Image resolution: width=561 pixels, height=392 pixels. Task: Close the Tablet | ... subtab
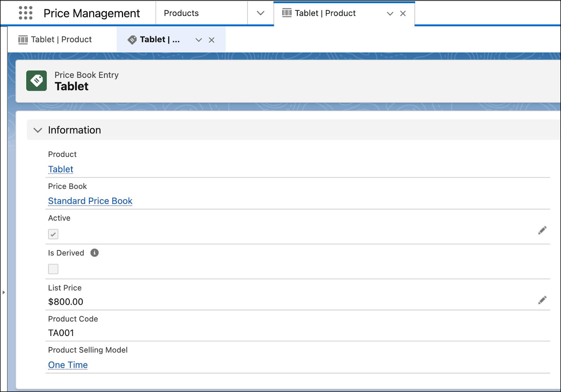pos(211,40)
